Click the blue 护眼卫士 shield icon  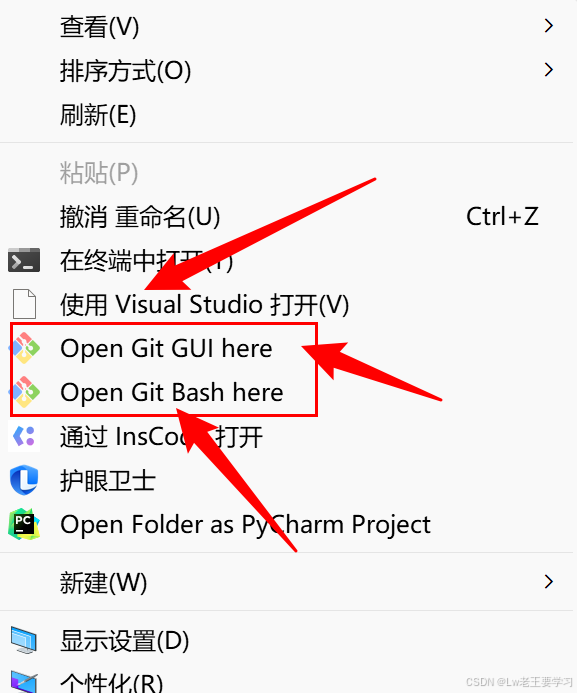pos(24,480)
